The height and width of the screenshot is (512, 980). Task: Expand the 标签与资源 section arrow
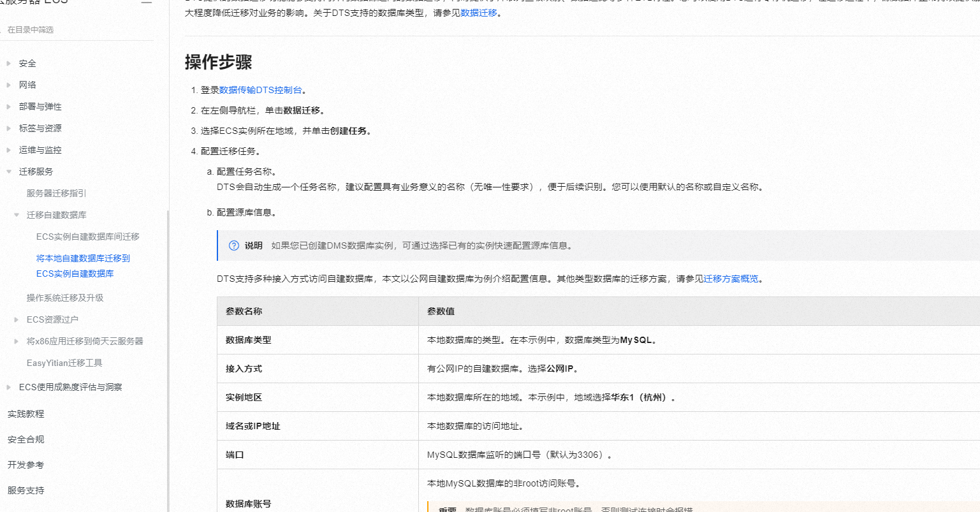8,128
